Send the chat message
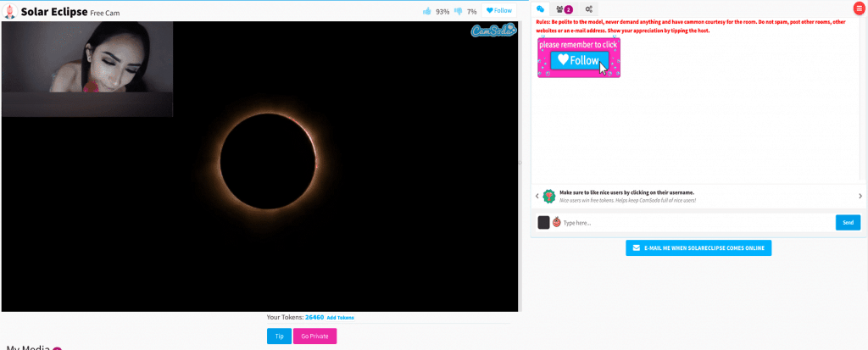868x350 pixels. pos(848,223)
